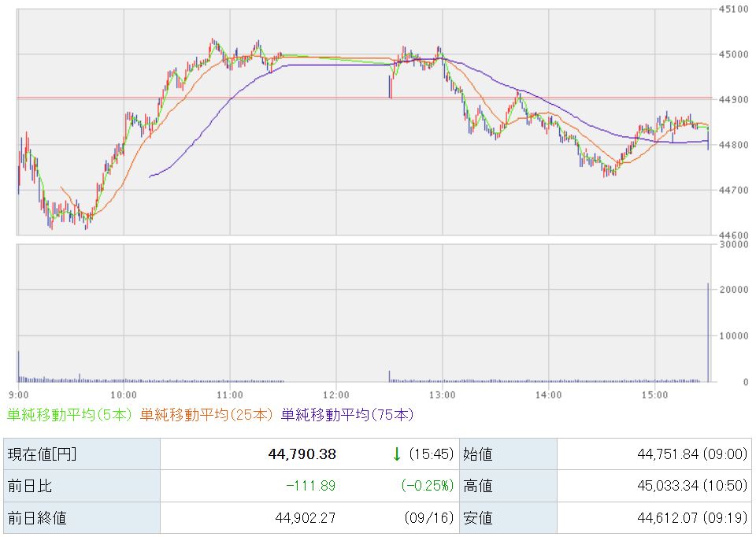Image resolution: width=756 pixels, height=537 pixels.
Task: Click the low value 44,612.07 (09:19)
Action: pos(692,518)
